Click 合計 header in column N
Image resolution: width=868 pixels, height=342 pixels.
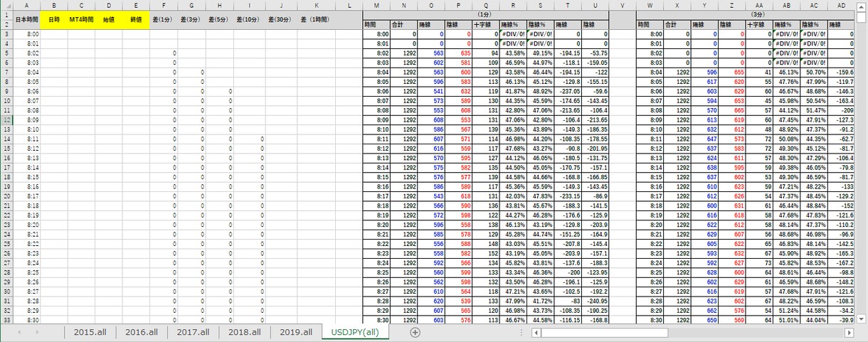pos(403,24)
